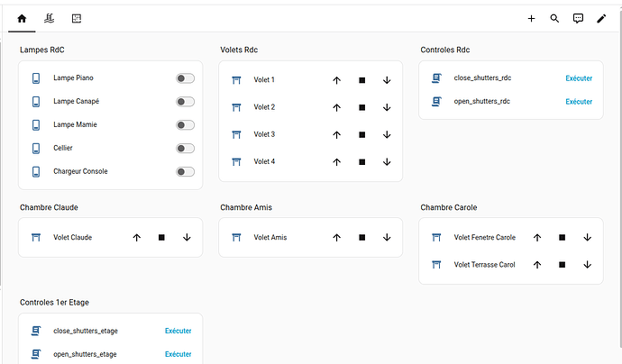
Task: Open Volet 1 with up arrow
Action: click(337, 80)
